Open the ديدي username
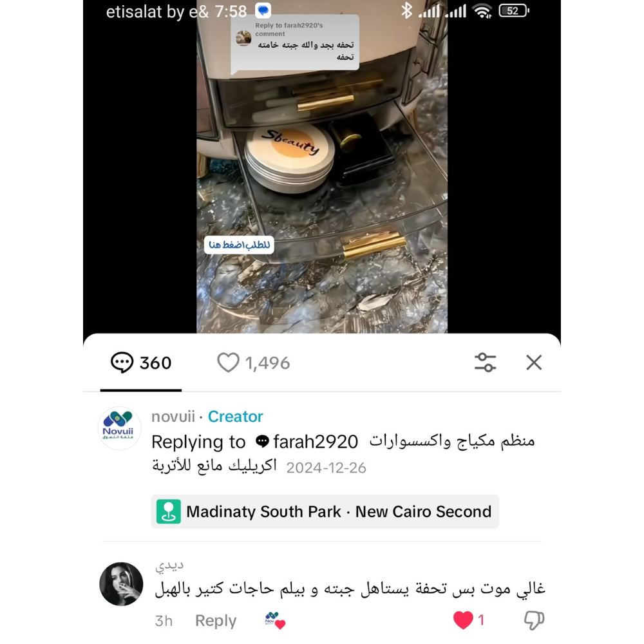 click(169, 566)
